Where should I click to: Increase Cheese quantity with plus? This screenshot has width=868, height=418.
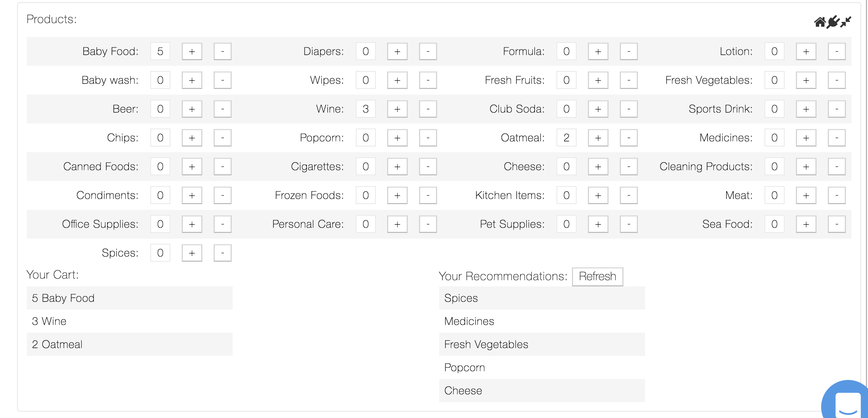pos(598,167)
